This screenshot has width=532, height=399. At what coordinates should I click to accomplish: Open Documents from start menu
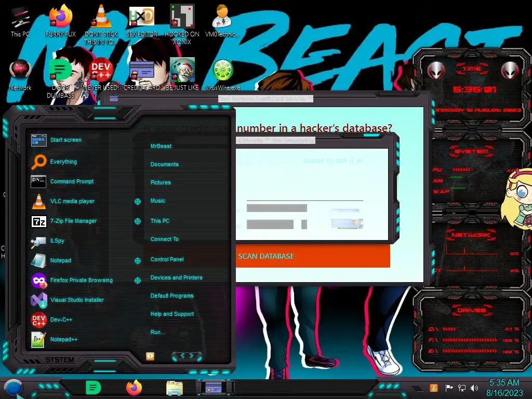click(164, 164)
